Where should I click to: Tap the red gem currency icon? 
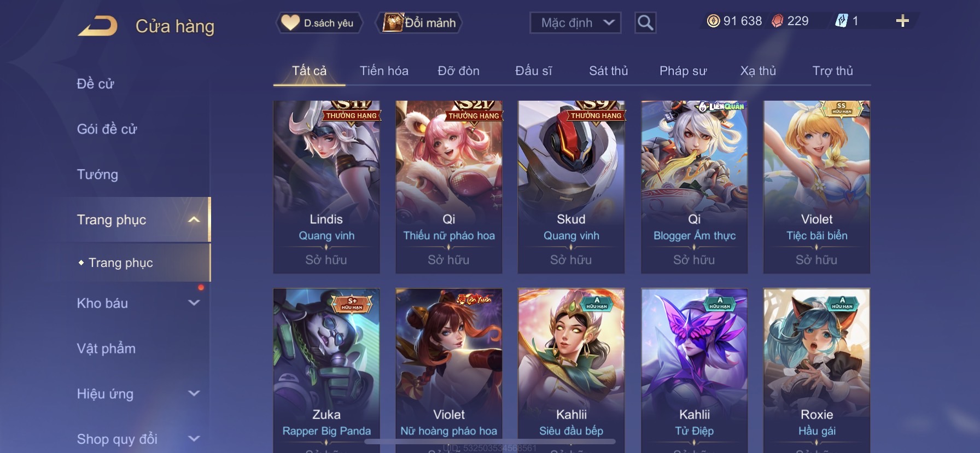[x=777, y=21]
